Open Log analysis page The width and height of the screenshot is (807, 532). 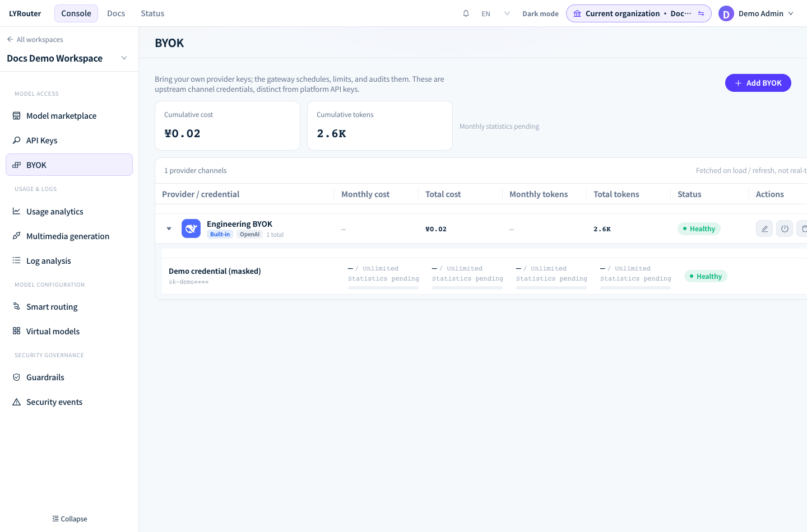coord(69,261)
